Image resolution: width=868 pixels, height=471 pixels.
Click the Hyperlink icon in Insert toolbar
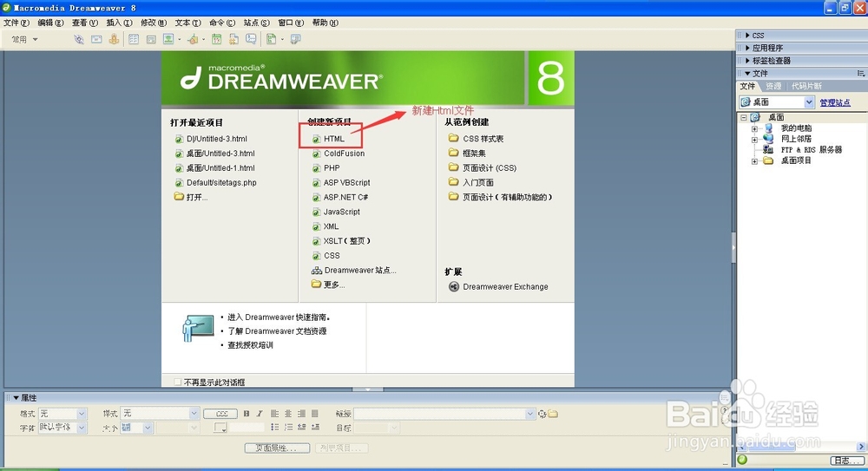pos(79,39)
